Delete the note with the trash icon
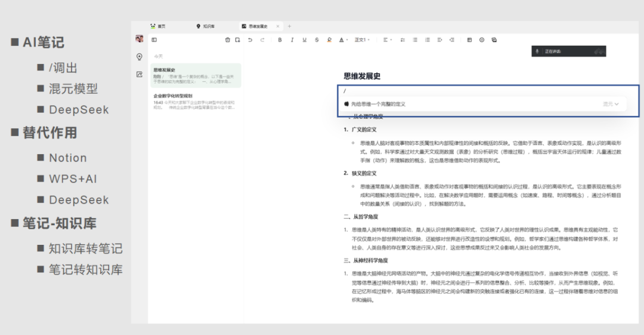The image size is (644, 335). point(228,40)
